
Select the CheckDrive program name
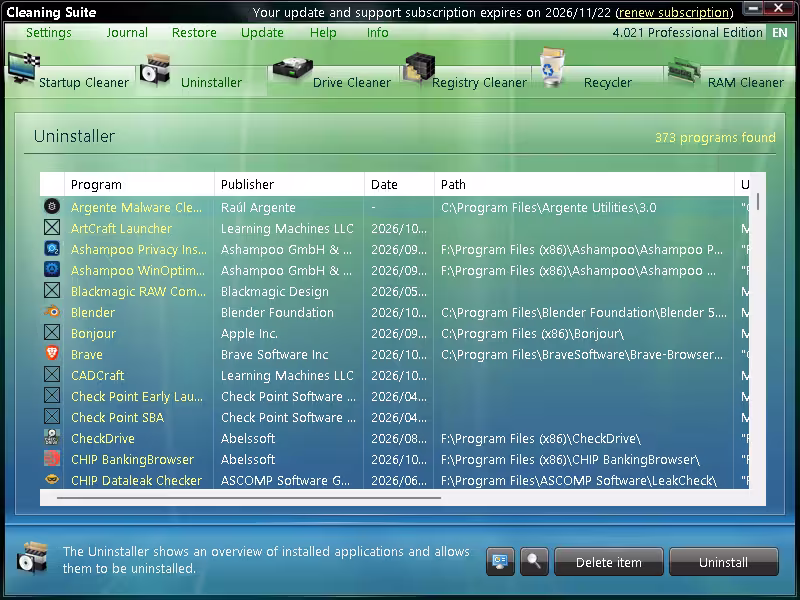(x=103, y=438)
